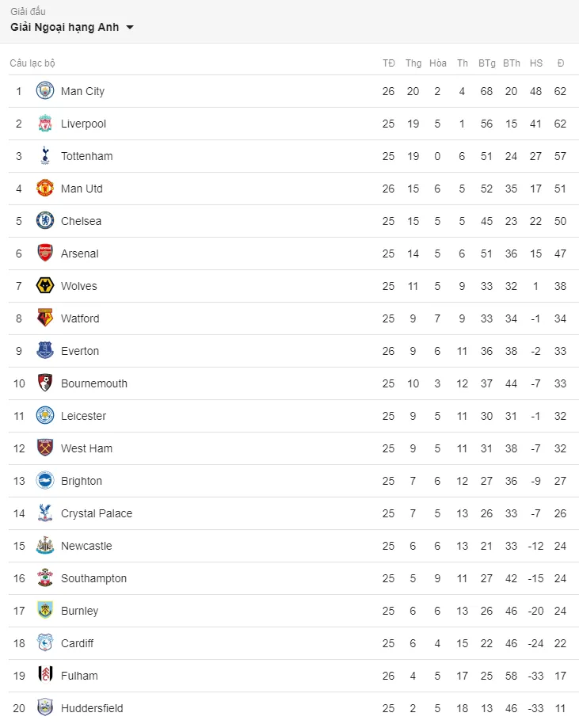Open the Giải Ngoại hạng Anh league dropdown

[x=72, y=28]
